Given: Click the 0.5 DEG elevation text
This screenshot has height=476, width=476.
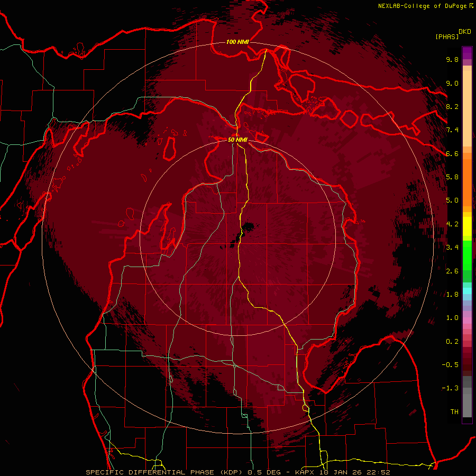Looking at the screenshot, I should 266,472.
